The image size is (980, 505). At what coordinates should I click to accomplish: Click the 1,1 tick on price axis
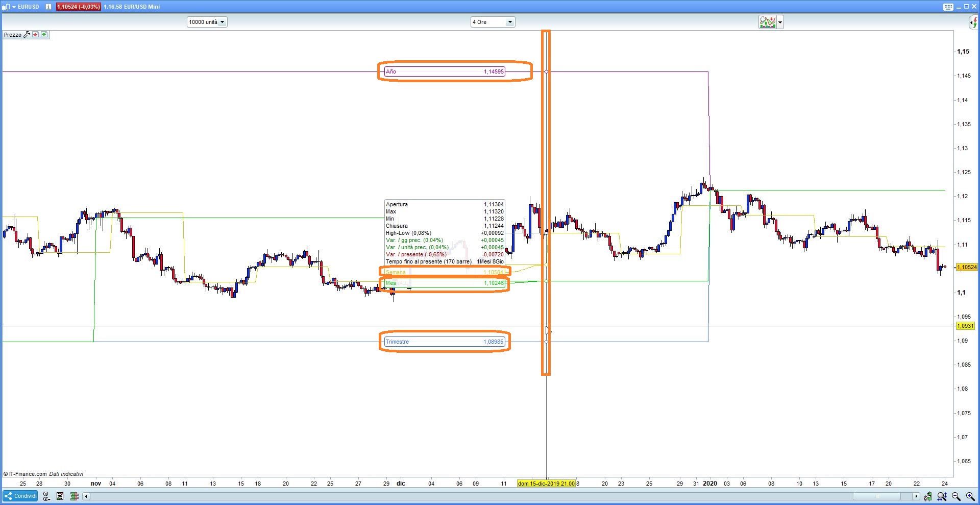pos(961,293)
